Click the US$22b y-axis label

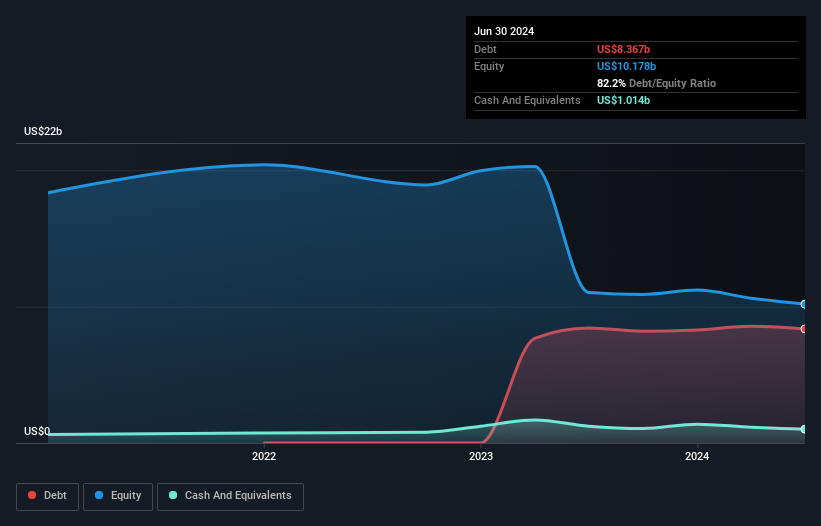43,131
